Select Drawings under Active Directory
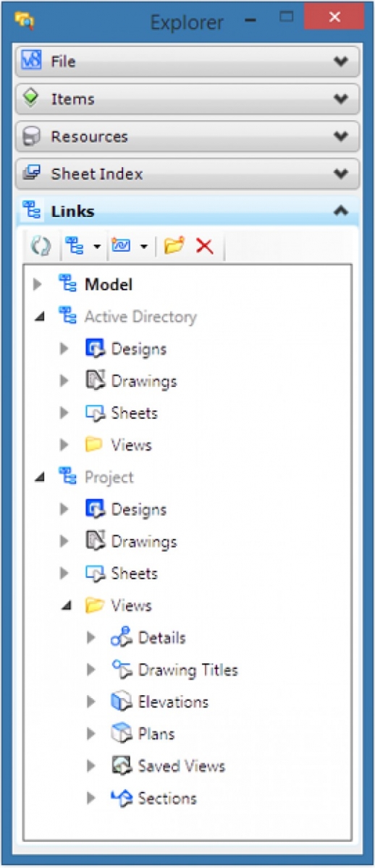The image size is (375, 868). (143, 381)
